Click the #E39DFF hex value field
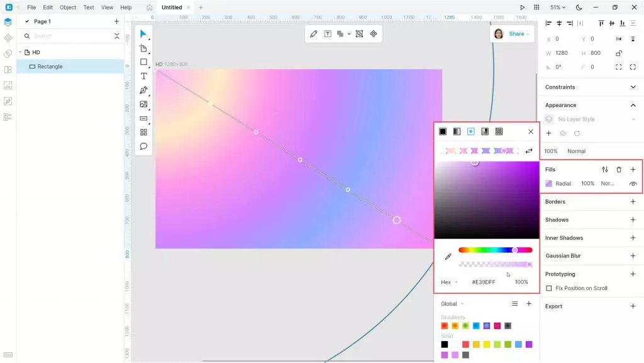The width and height of the screenshot is (644, 363). coord(484,282)
